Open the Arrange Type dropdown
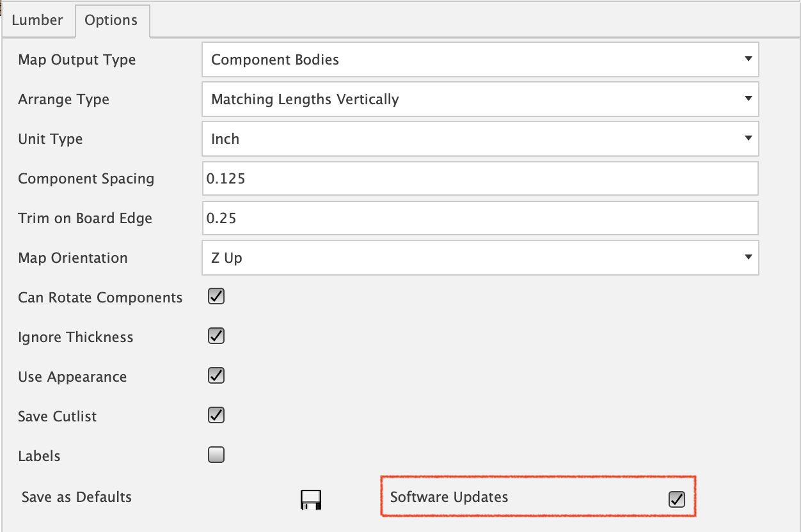 click(x=480, y=99)
